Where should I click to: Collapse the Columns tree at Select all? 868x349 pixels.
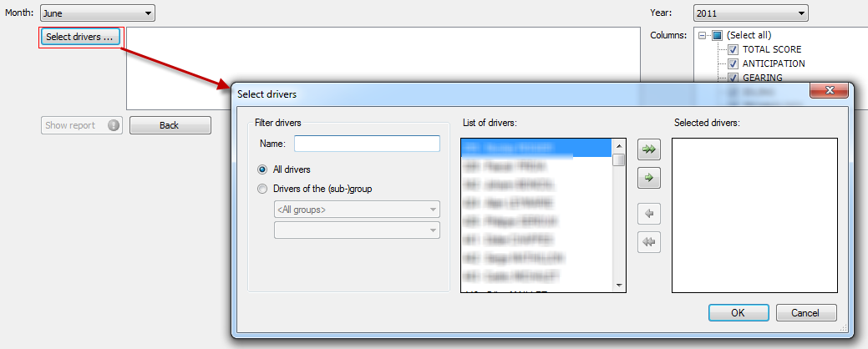(x=703, y=36)
